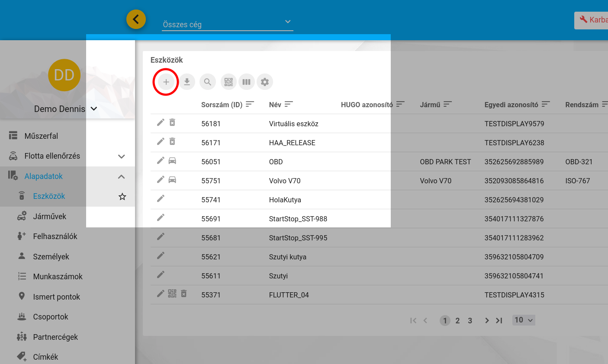The image size is (608, 364).
Task: Go to page 2 of table
Action: (x=457, y=321)
